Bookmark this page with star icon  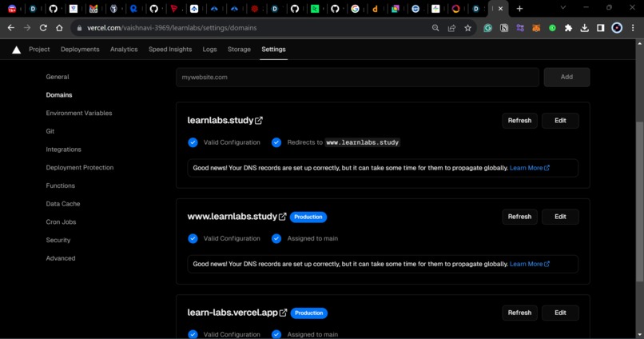[467, 28]
